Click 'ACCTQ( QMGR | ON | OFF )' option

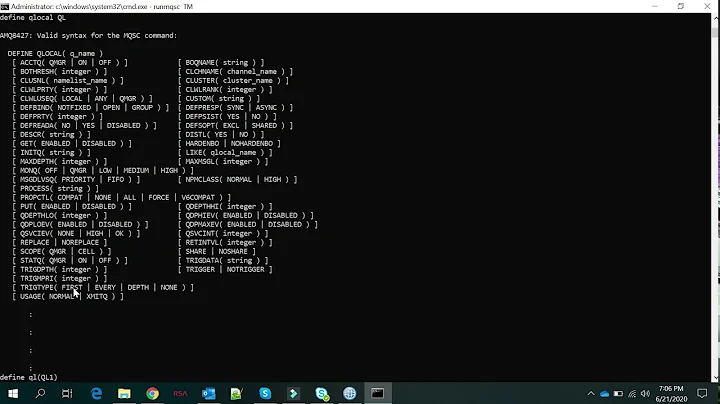(70, 62)
